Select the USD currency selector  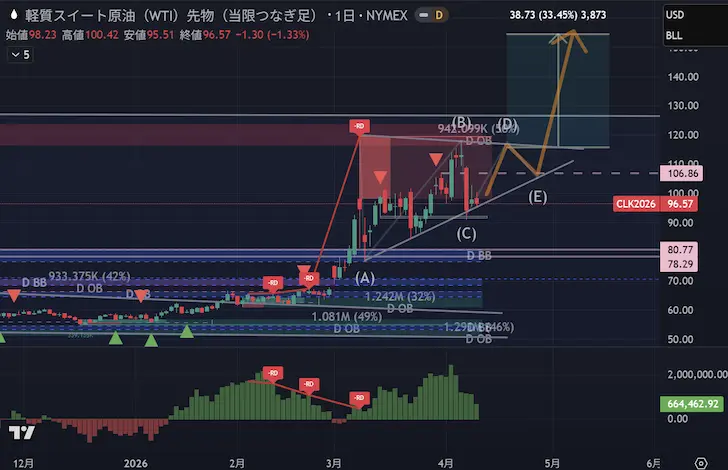[675, 15]
